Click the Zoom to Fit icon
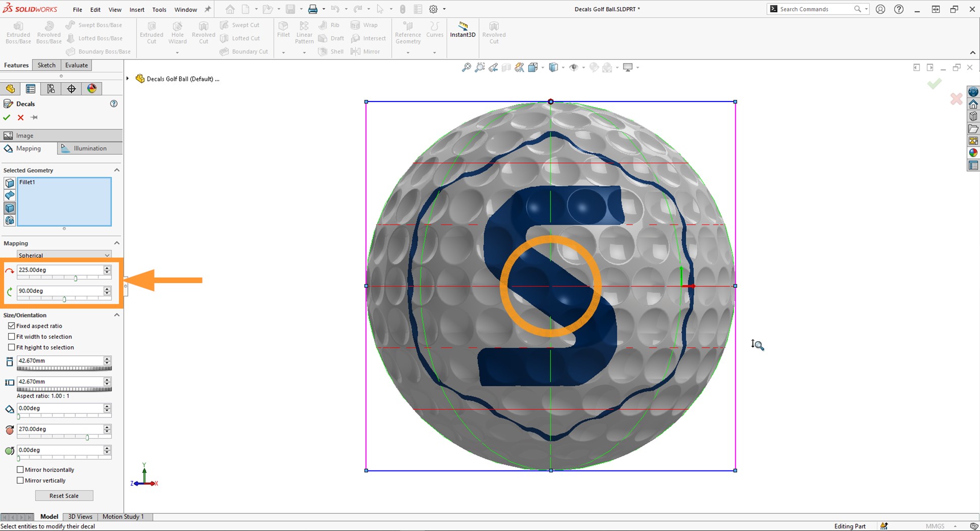This screenshot has width=980, height=531. pos(466,67)
